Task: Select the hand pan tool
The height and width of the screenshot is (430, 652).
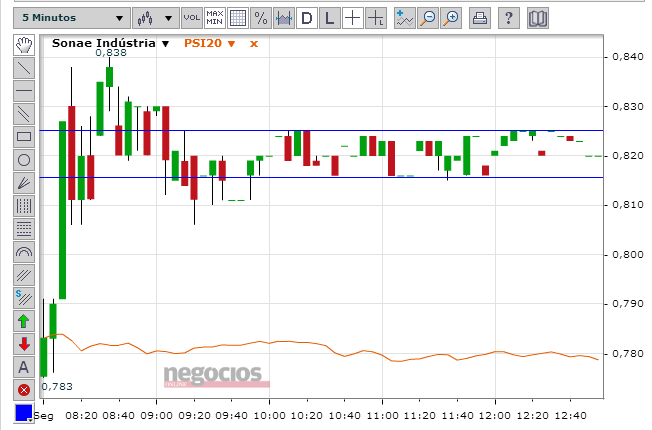Action: tap(24, 45)
